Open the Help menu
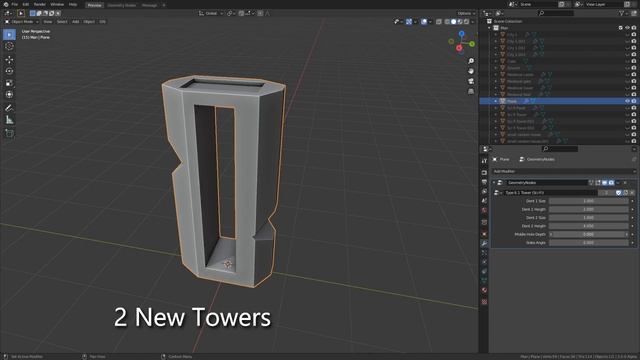The width and height of the screenshot is (640, 360). point(73,4)
